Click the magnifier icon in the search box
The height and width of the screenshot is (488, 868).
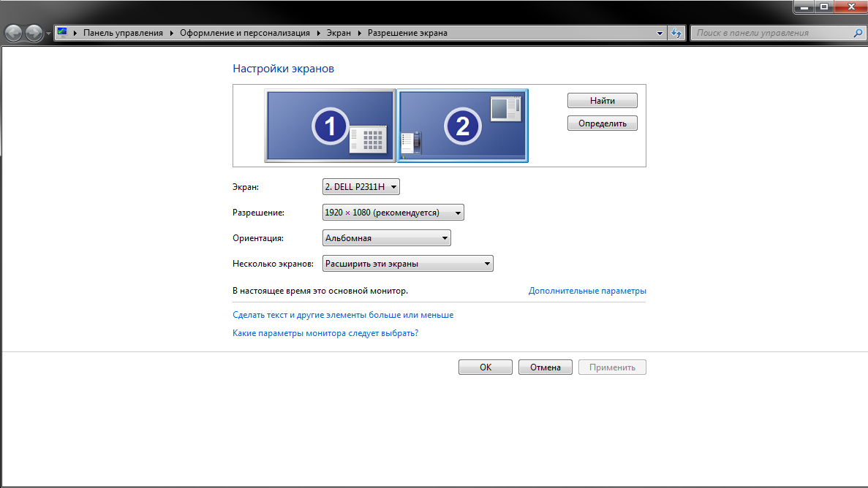tap(858, 33)
